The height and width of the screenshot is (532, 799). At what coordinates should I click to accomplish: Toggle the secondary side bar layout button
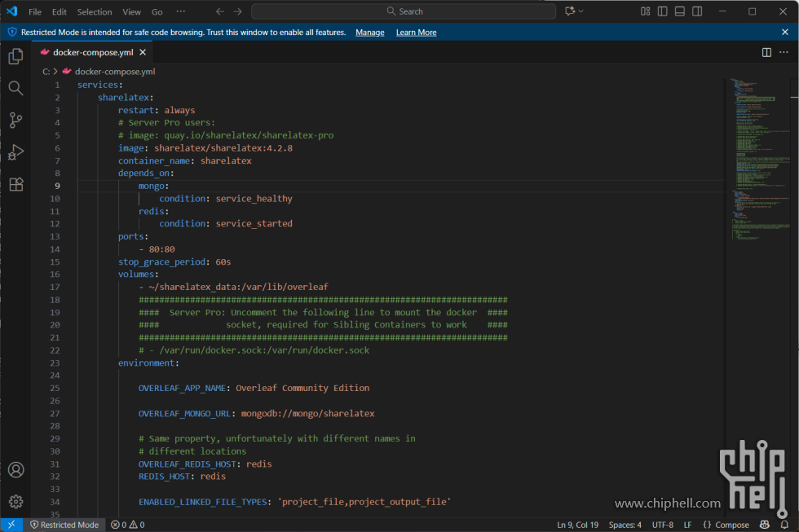click(697, 11)
